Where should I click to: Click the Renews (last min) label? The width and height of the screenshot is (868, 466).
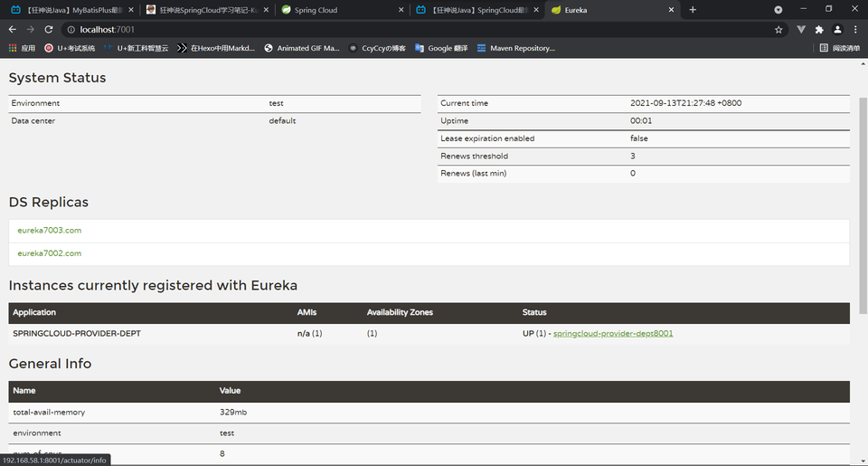(473, 174)
